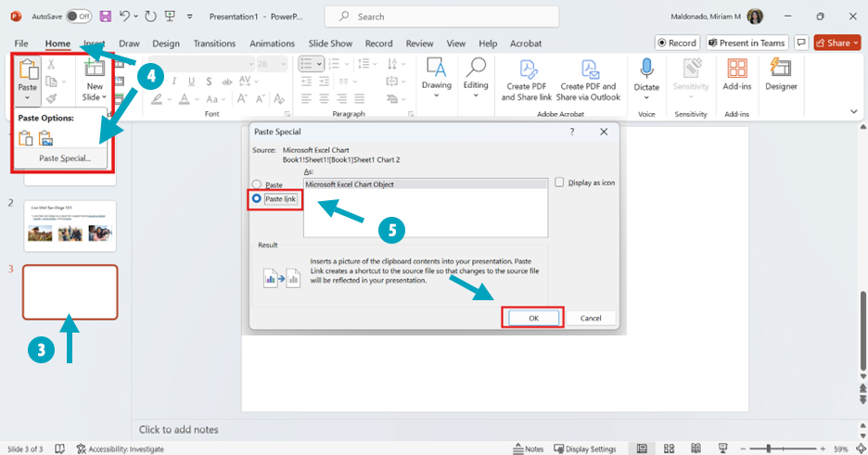The width and height of the screenshot is (868, 455).
Task: Click OK in Paste Special dialog
Action: (533, 318)
